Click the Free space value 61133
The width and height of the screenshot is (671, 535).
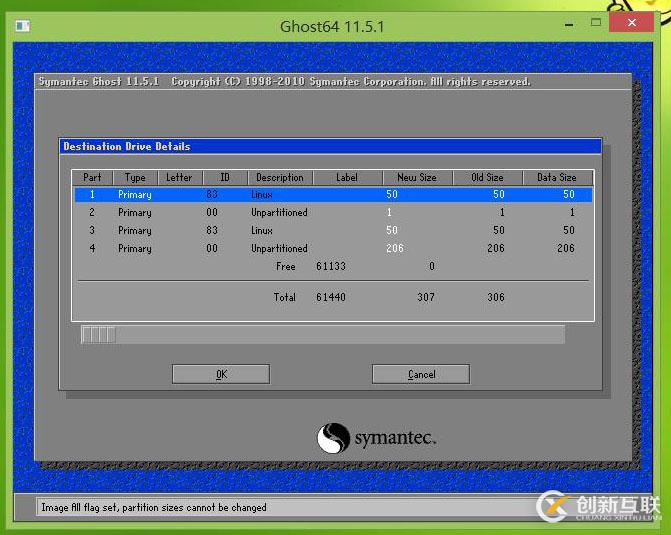click(x=331, y=266)
